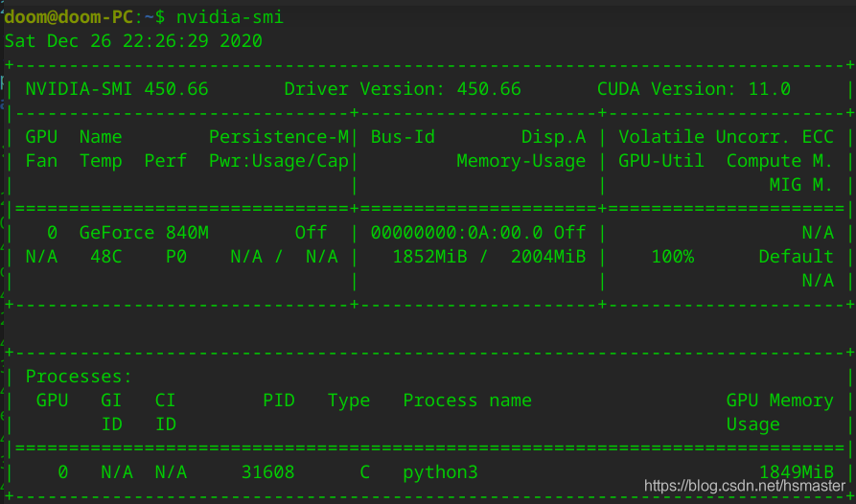The image size is (856, 504).
Task: Click the doom@doom-PC prompt text
Action: 66,17
